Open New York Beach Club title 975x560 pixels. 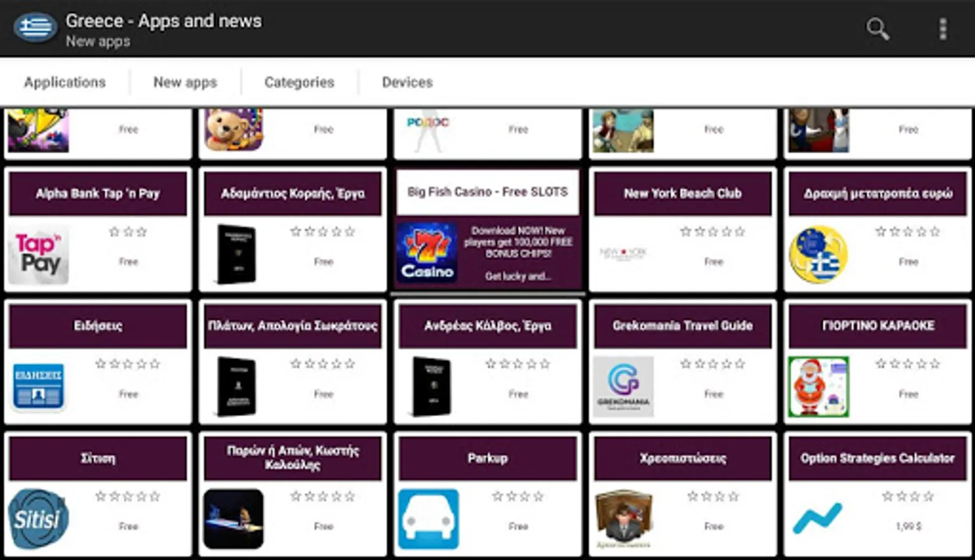point(683,194)
